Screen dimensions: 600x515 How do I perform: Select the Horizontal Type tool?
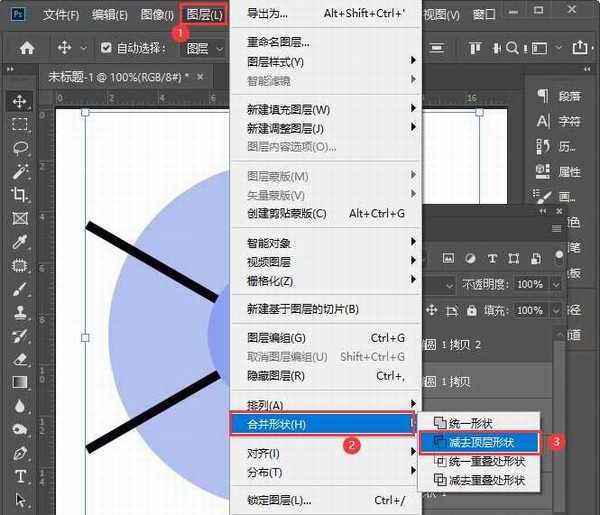point(19,476)
